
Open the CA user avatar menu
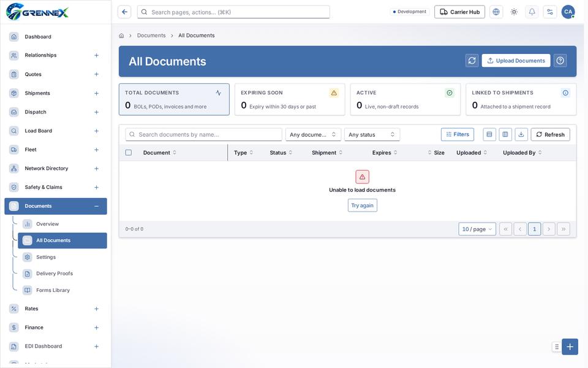[x=568, y=12]
